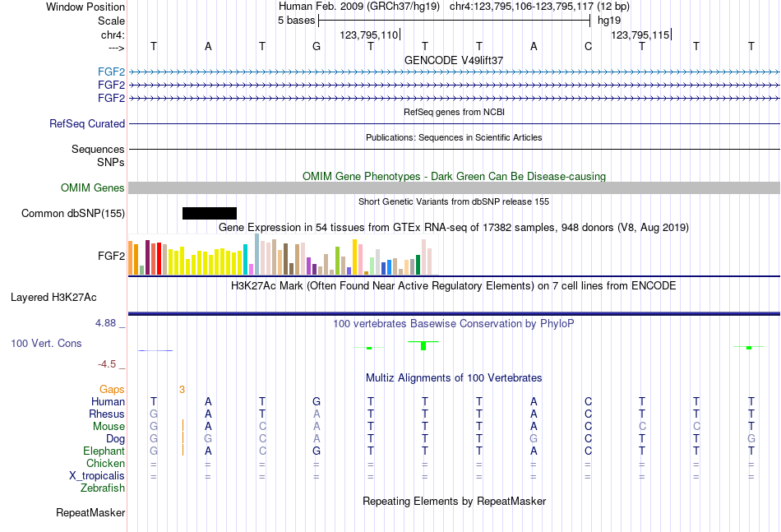Open Common dbSNP(155) track label
The image size is (781, 532).
point(73,213)
